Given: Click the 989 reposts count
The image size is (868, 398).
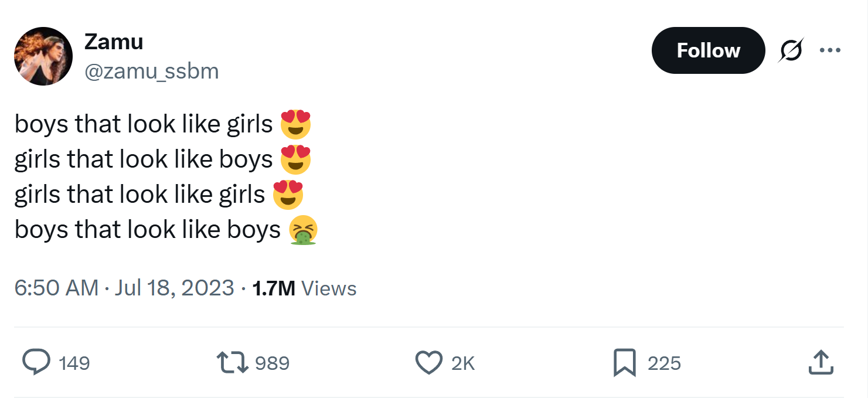Looking at the screenshot, I should [273, 363].
